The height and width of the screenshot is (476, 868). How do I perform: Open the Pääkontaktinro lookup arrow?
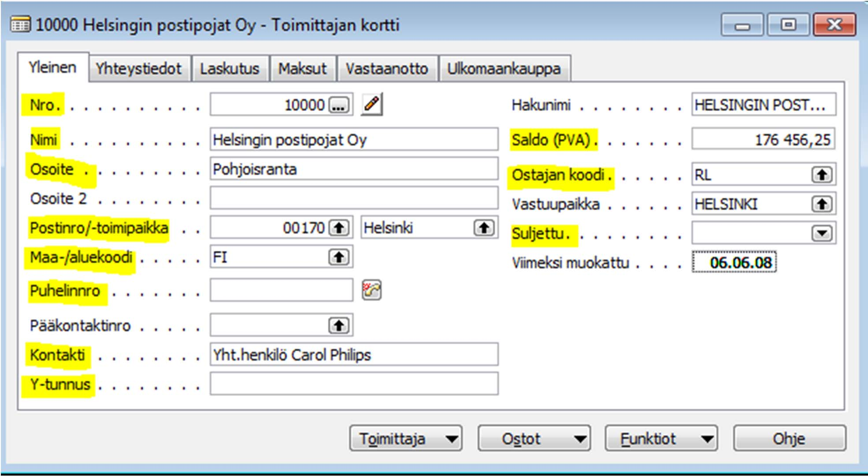(339, 326)
